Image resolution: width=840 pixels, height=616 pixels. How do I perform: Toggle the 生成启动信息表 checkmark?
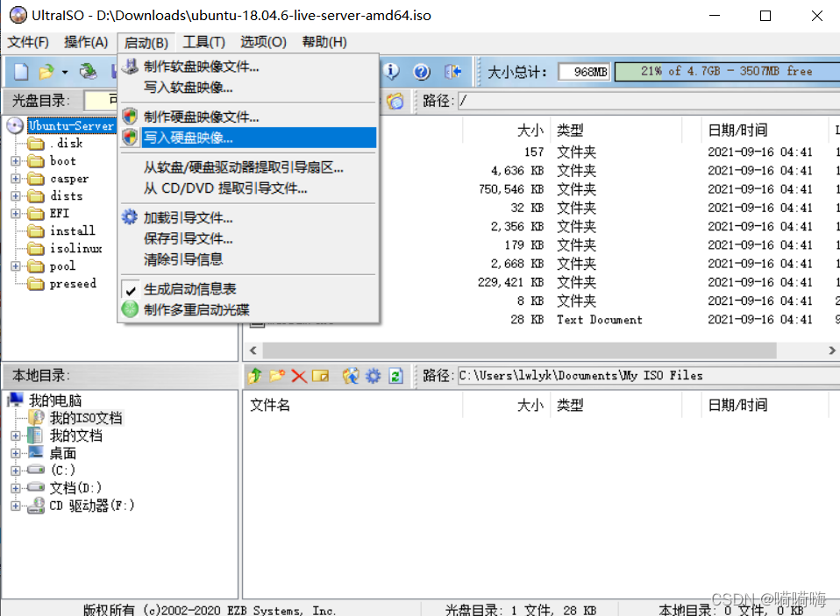click(x=131, y=290)
